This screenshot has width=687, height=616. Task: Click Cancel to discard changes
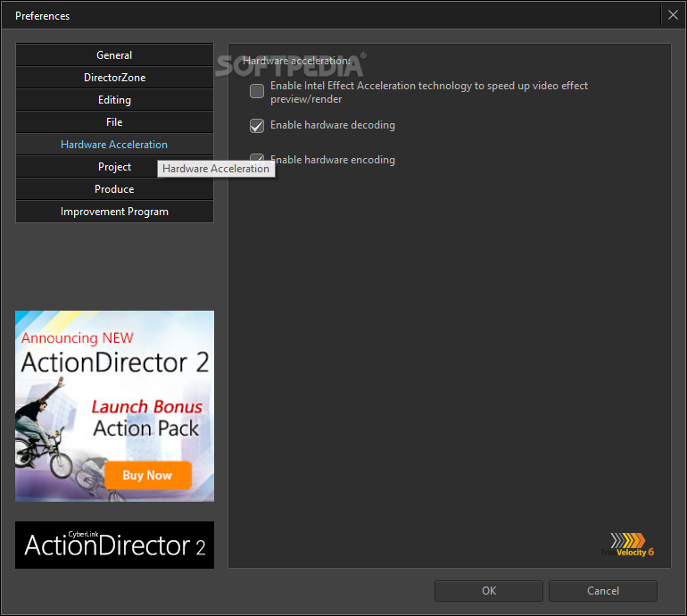603,591
